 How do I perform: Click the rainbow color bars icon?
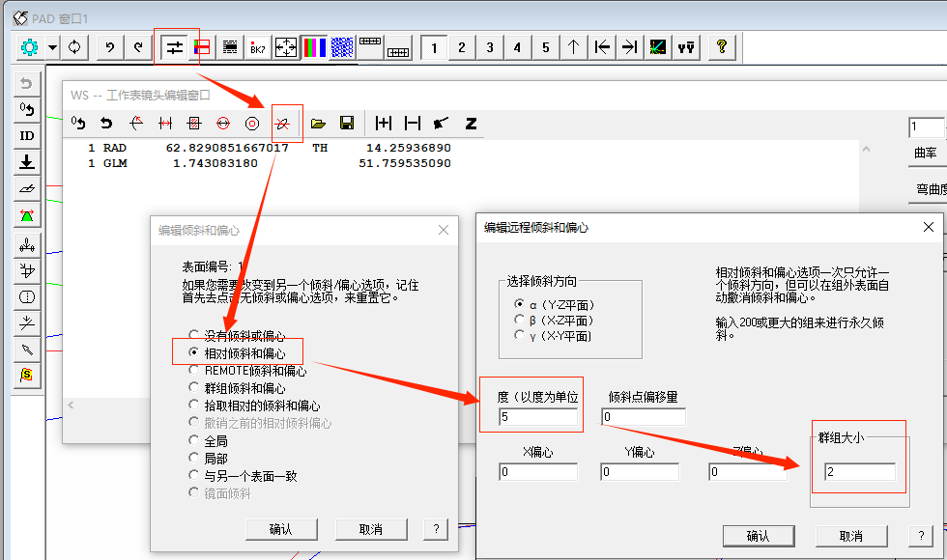point(313,45)
